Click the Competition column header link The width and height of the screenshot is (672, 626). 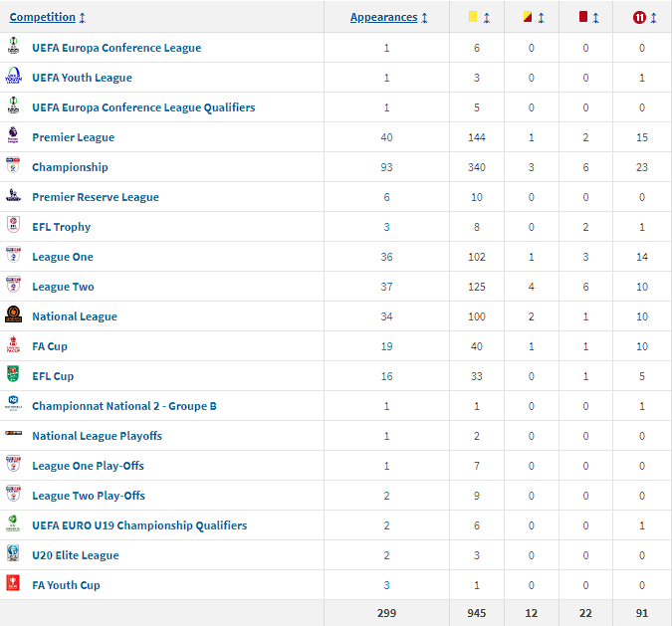pos(43,17)
